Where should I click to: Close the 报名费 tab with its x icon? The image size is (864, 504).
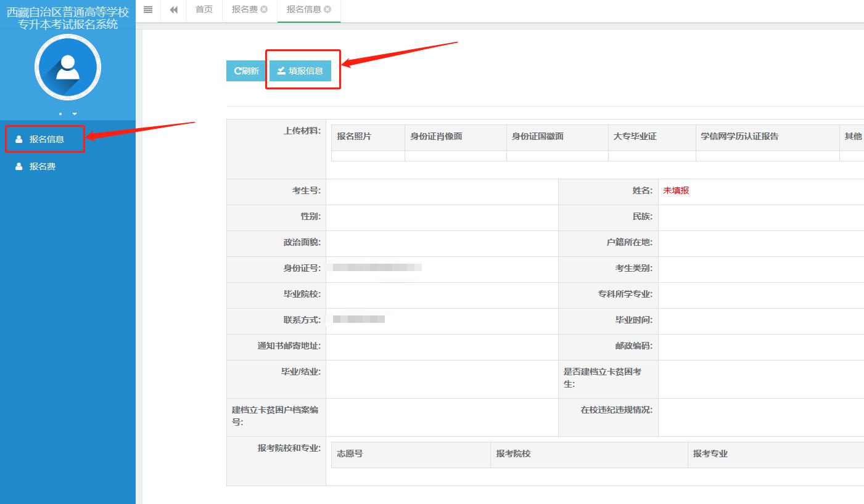point(265,10)
